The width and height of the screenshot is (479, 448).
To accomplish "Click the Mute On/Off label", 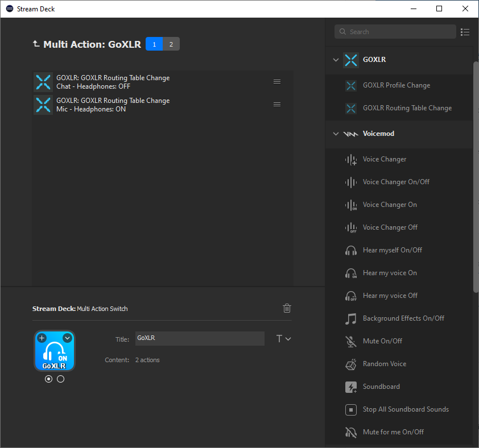I will [382, 341].
